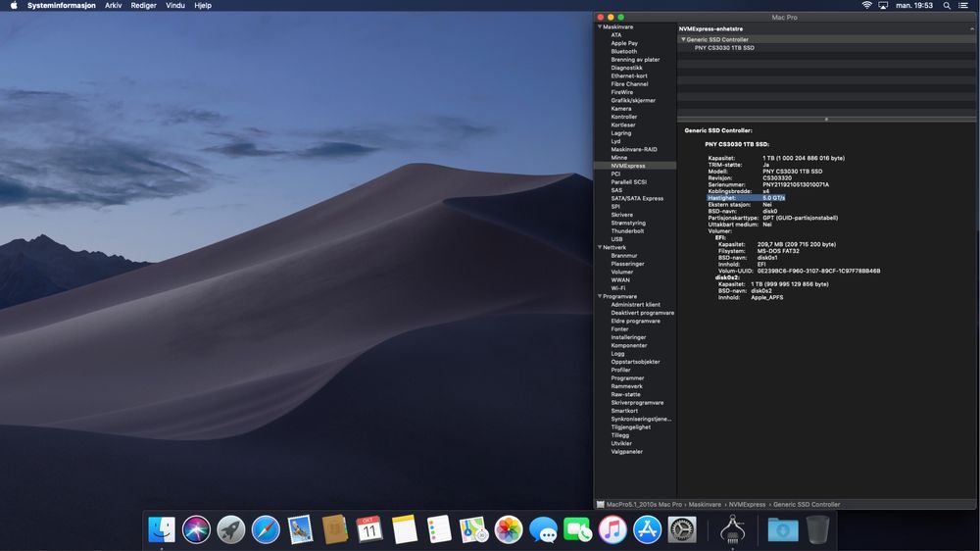Viewport: 980px width, 551px height.
Task: Click AirPlay display icon in menu bar
Action: [x=883, y=5]
